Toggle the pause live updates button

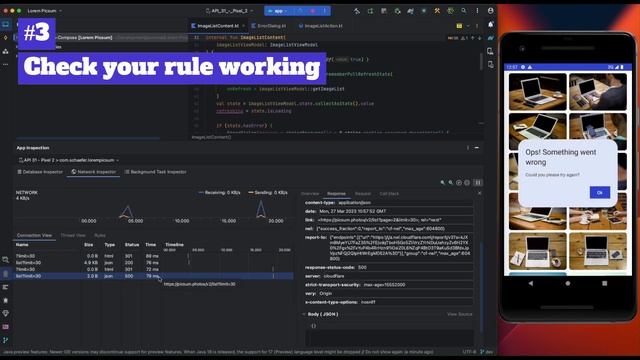[x=478, y=182]
